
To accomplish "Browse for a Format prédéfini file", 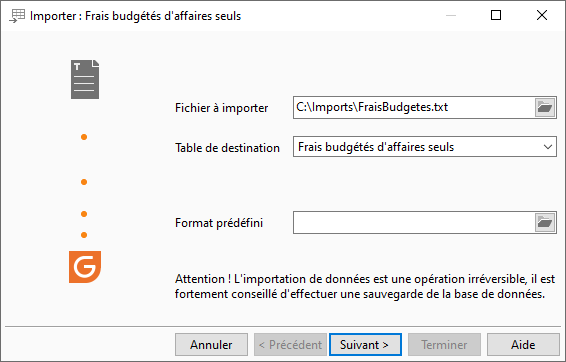I will [x=545, y=223].
